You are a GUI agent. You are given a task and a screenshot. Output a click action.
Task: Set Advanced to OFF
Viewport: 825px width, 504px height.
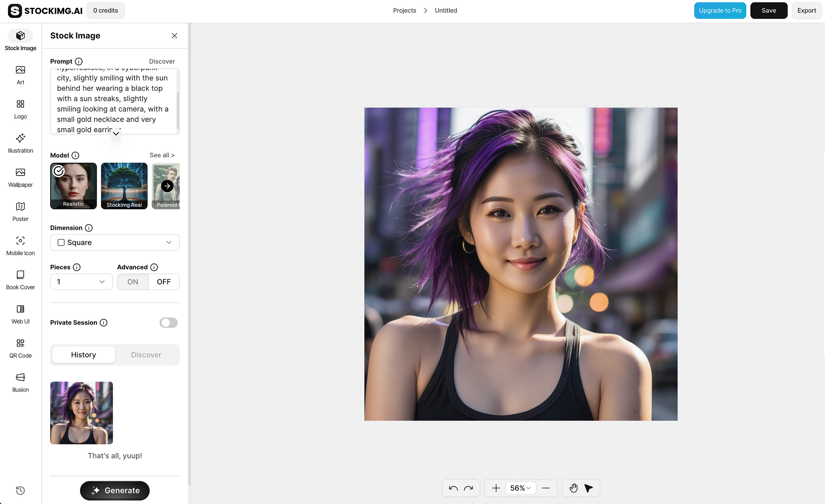(164, 282)
